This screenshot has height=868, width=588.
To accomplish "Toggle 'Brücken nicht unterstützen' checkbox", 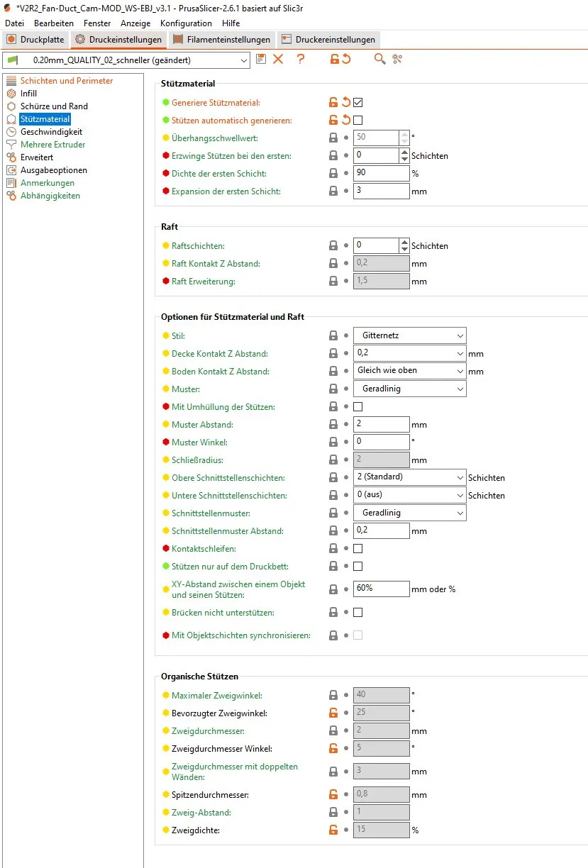I will pyautogui.click(x=358, y=612).
